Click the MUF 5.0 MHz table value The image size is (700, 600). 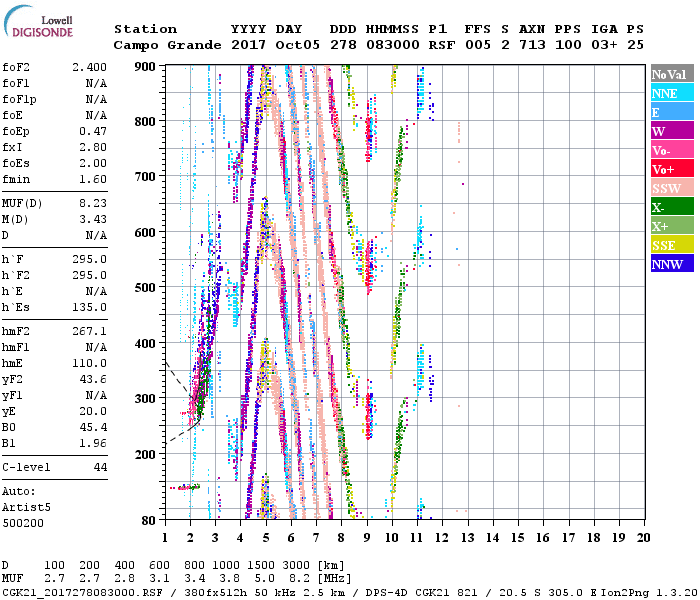(264, 579)
